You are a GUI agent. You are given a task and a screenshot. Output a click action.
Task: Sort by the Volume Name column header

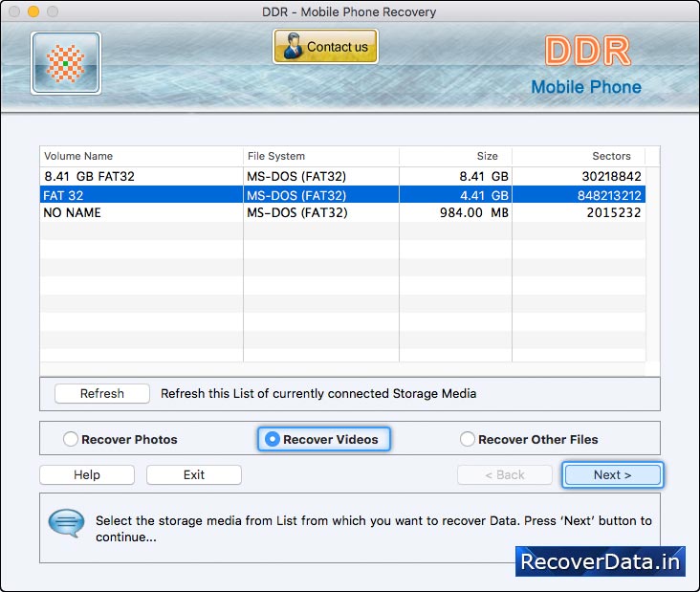tap(142, 156)
